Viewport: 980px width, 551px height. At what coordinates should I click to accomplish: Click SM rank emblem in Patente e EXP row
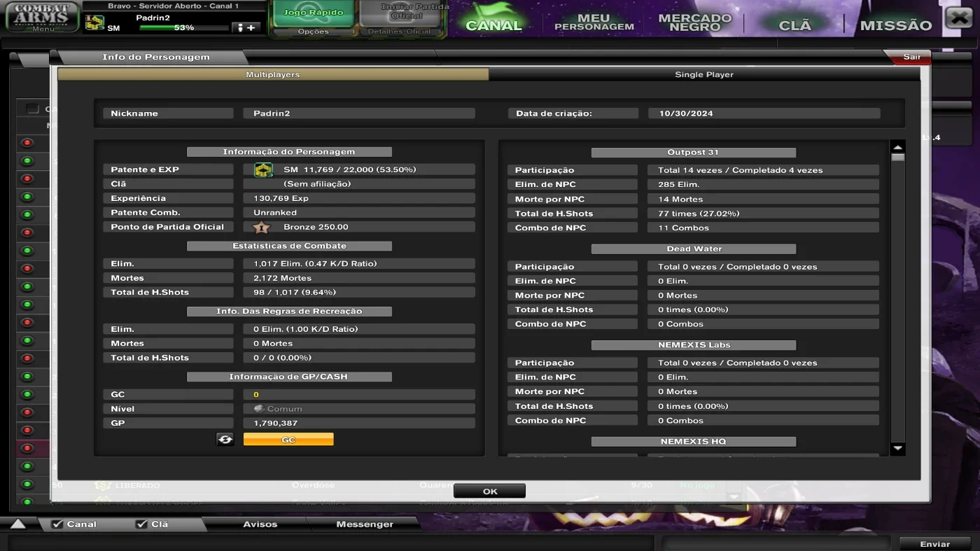pyautogui.click(x=263, y=169)
